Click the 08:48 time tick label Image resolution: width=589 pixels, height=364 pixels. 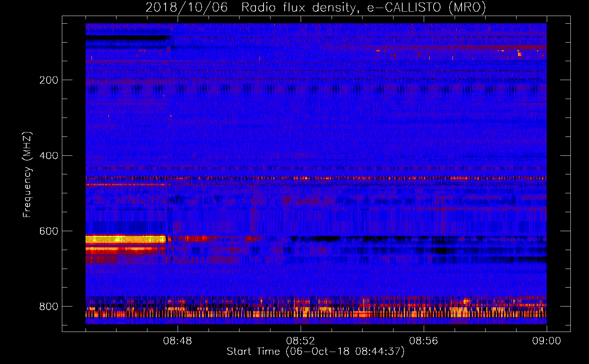pyautogui.click(x=178, y=341)
